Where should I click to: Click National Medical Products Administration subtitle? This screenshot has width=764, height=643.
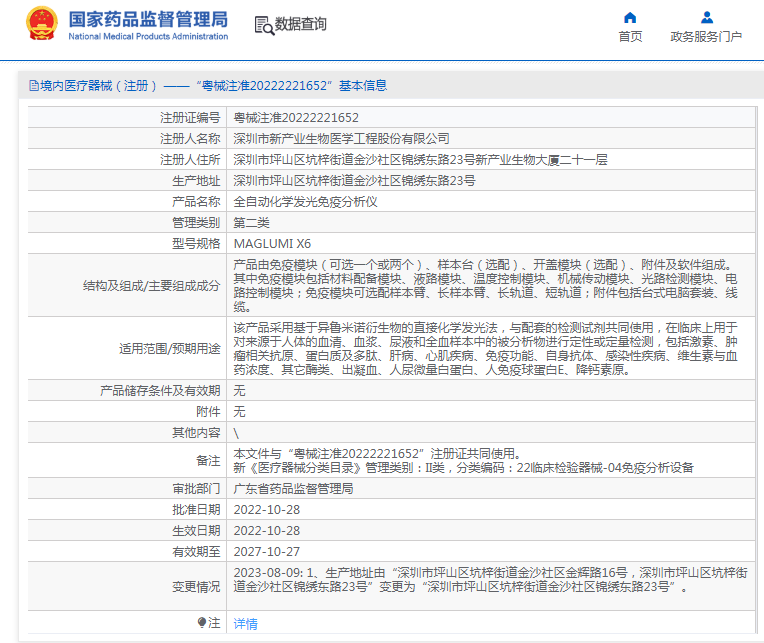coord(148,37)
